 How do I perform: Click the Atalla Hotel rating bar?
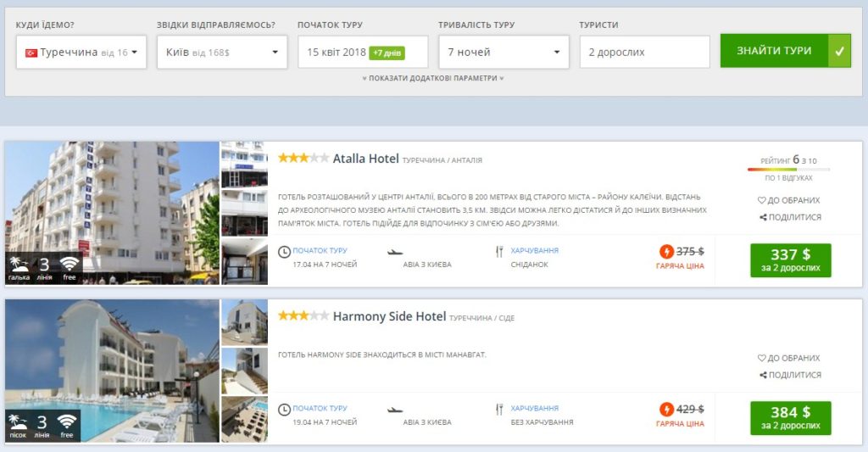[789, 170]
